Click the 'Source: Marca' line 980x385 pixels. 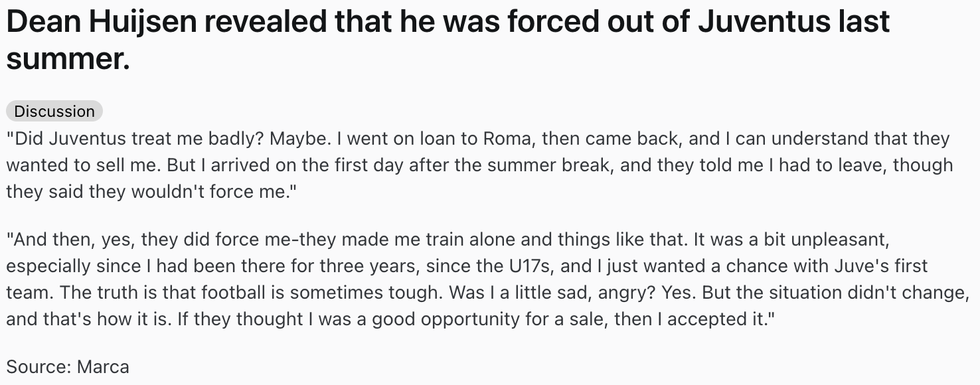[68, 366]
